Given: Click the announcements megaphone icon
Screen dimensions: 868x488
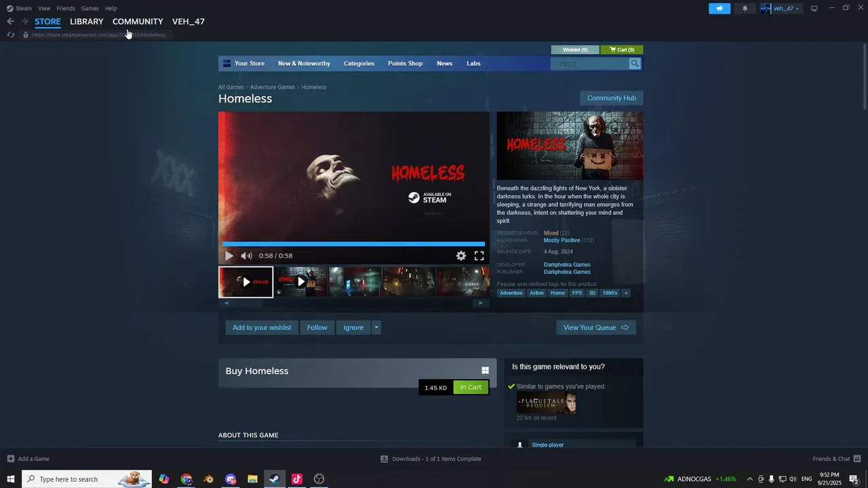Looking at the screenshot, I should 719,8.
